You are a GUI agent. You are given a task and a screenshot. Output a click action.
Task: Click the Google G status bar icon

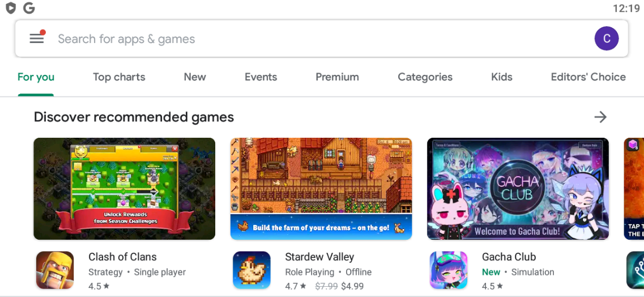click(x=29, y=8)
